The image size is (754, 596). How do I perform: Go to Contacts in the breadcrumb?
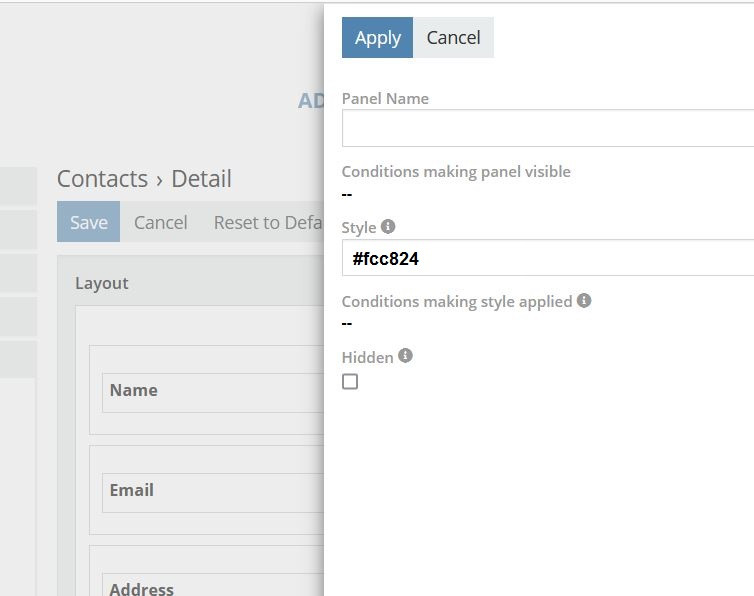(102, 179)
